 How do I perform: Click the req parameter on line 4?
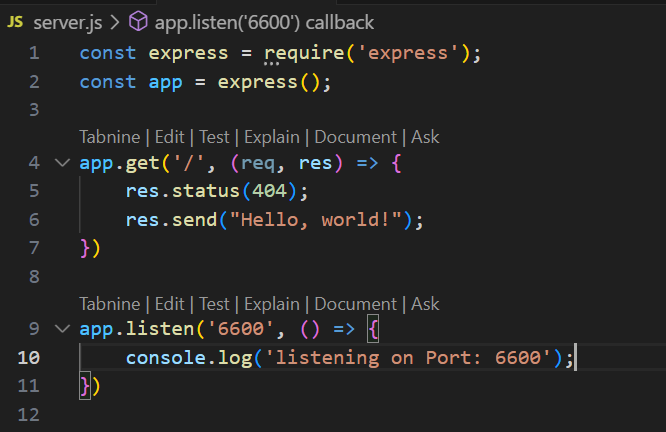point(258,164)
